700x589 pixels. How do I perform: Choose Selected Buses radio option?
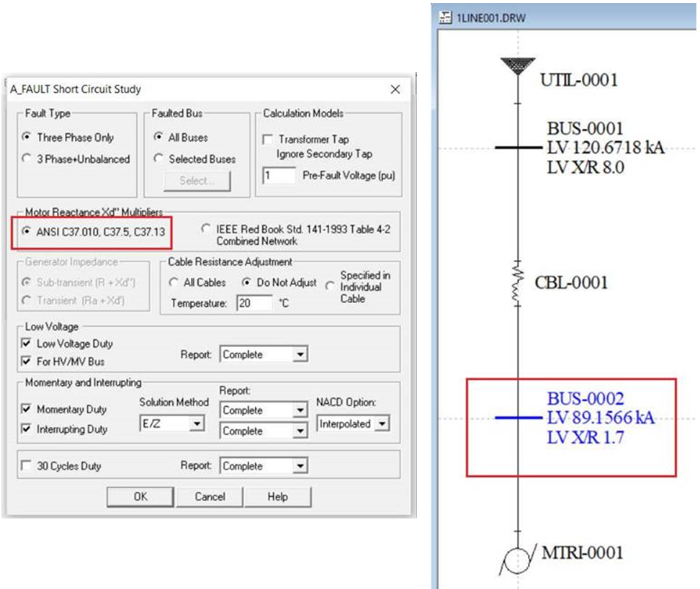pyautogui.click(x=158, y=159)
